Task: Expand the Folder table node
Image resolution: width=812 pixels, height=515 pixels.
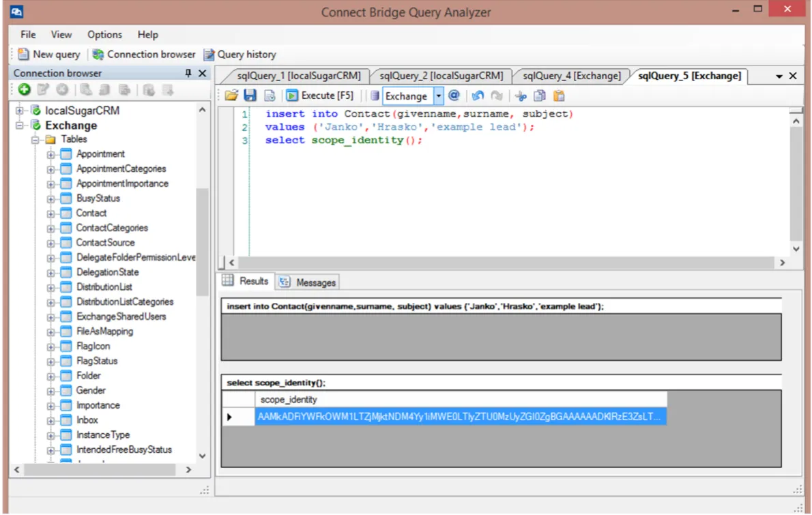Action: pyautogui.click(x=50, y=377)
